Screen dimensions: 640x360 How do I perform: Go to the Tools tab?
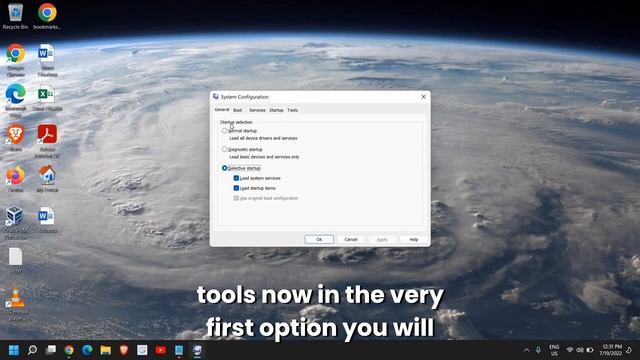click(293, 110)
